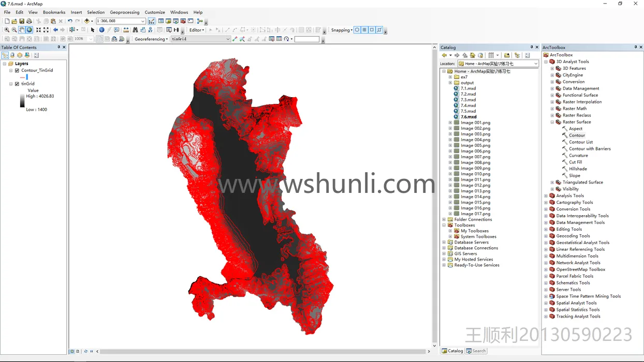Image resolution: width=644 pixels, height=362 pixels.
Task: Save the map using the Save icon
Action: (x=22, y=21)
